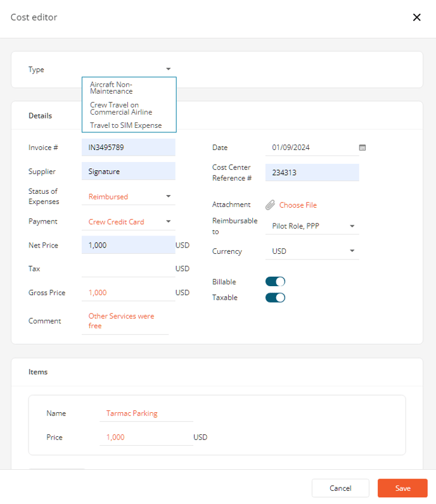Screen dimensions: 436x504
Task: Click into the empty Tax field
Action: pos(129,268)
